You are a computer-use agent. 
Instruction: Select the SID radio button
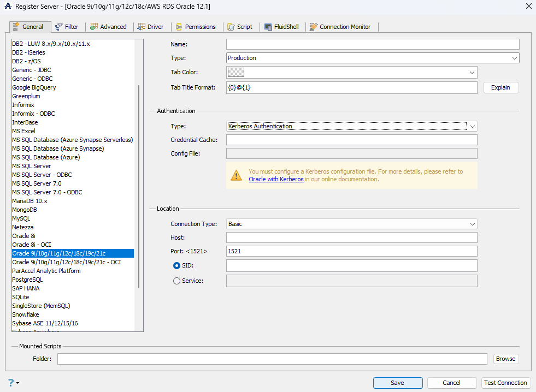coord(176,265)
